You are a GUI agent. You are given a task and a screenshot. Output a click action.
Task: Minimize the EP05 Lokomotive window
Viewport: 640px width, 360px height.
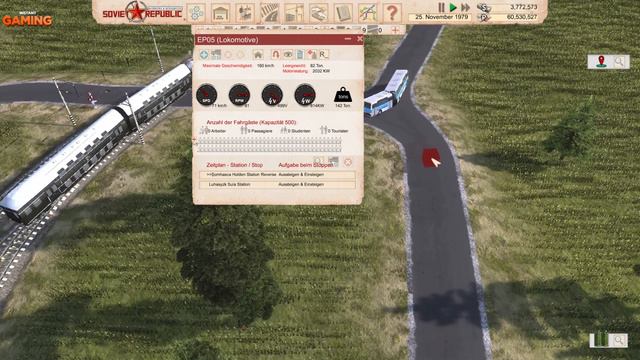[348, 39]
